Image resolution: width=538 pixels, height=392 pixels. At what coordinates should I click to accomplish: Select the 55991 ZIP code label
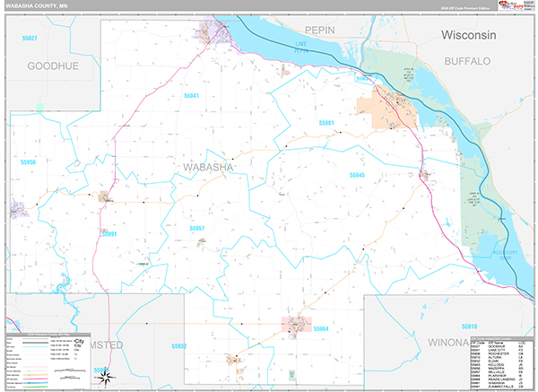109,234
